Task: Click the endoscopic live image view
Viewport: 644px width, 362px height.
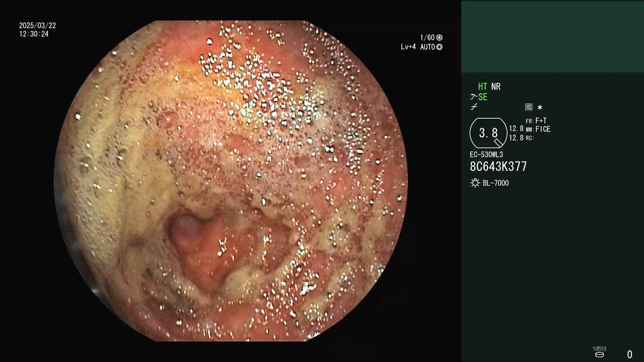Action: pyautogui.click(x=231, y=181)
